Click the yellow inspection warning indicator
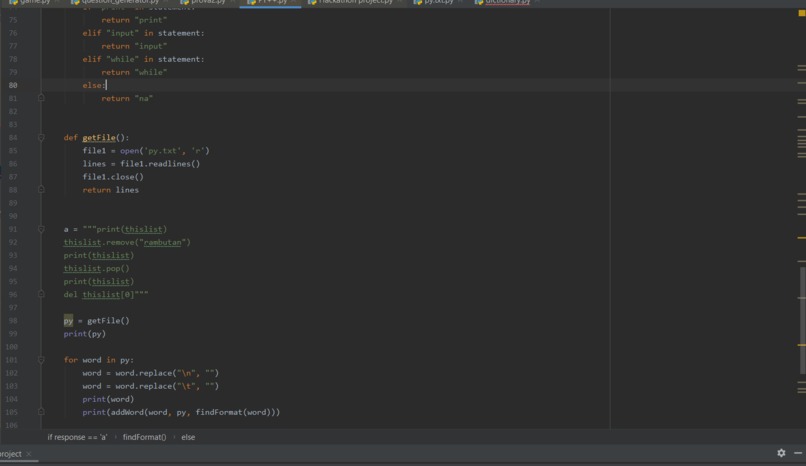This screenshot has height=466, width=806. click(x=801, y=13)
